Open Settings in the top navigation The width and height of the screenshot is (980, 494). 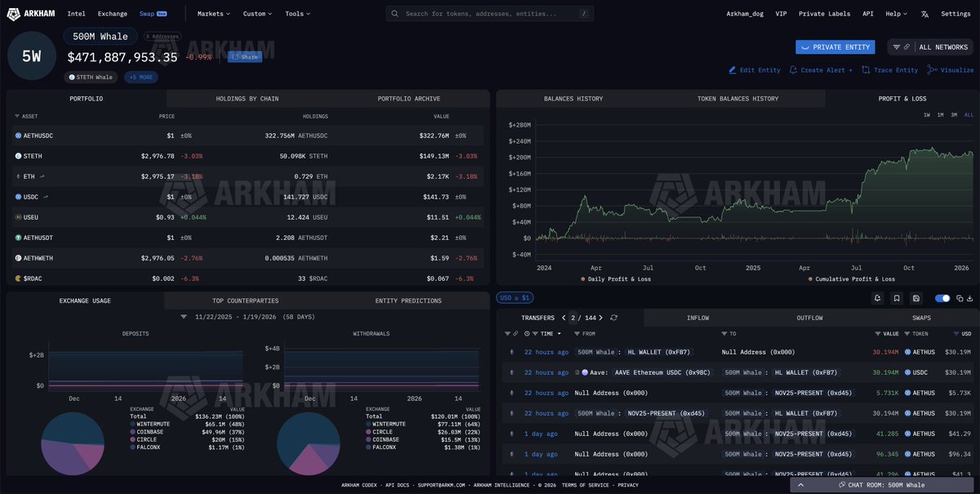[x=955, y=14]
